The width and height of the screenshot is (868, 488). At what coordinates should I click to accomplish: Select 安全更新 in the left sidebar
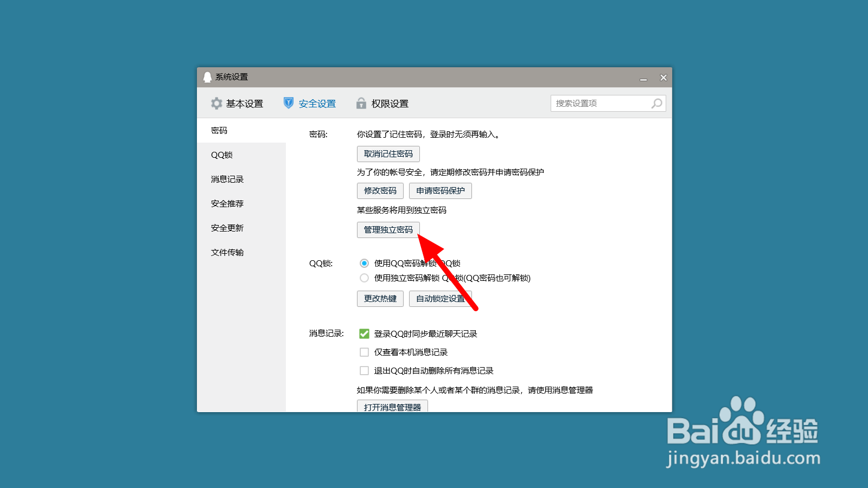click(241, 228)
